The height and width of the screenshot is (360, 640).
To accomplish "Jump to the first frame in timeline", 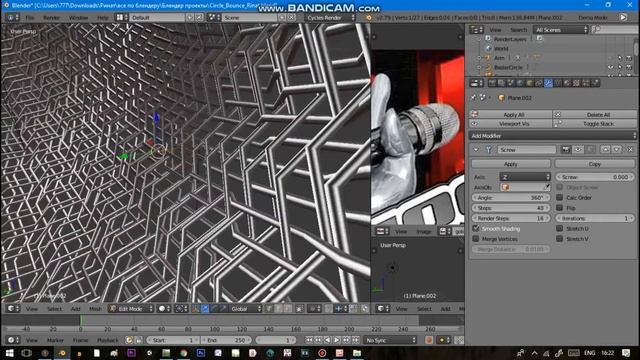I will (x=309, y=340).
